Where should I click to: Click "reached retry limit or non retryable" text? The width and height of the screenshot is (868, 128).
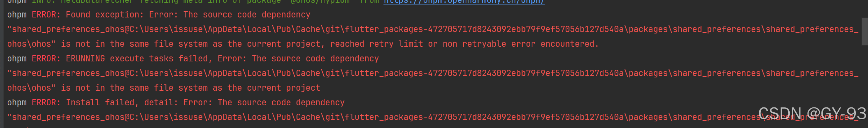tap(418, 44)
